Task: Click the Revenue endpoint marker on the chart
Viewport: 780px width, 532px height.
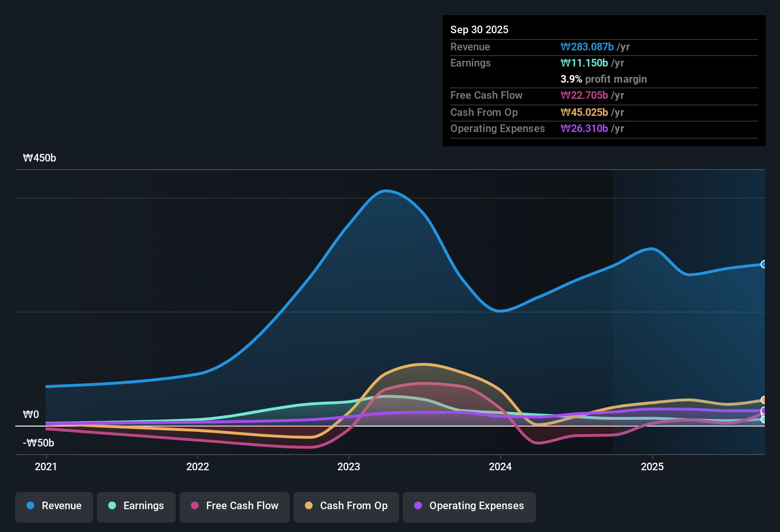Action: [764, 264]
